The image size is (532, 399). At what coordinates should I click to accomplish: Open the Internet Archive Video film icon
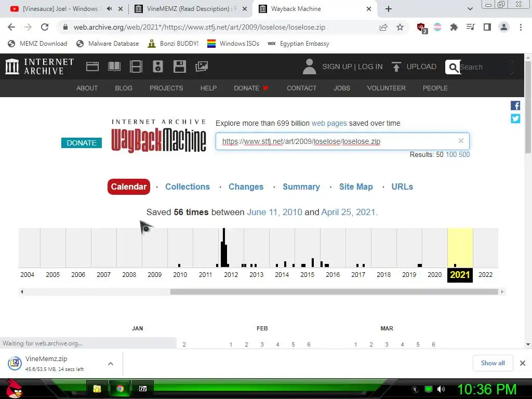coord(136,66)
